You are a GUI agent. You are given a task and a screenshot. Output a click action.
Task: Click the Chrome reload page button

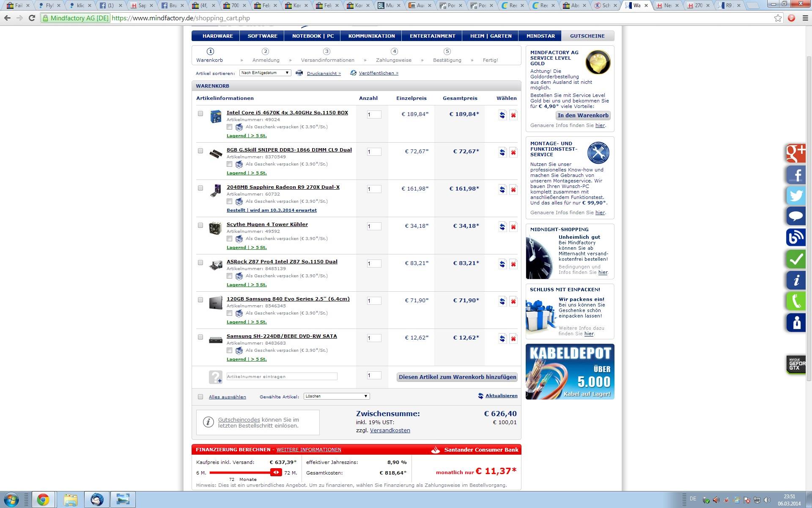(x=32, y=18)
